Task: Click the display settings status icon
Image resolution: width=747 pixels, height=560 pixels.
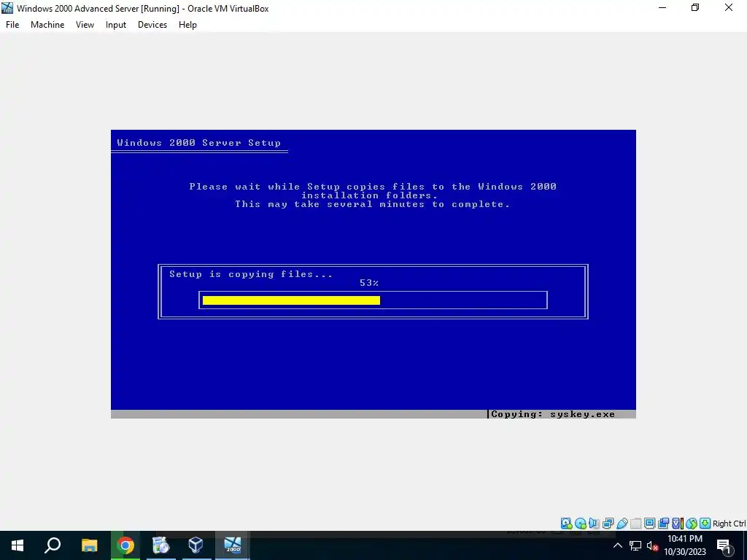Action: point(649,524)
